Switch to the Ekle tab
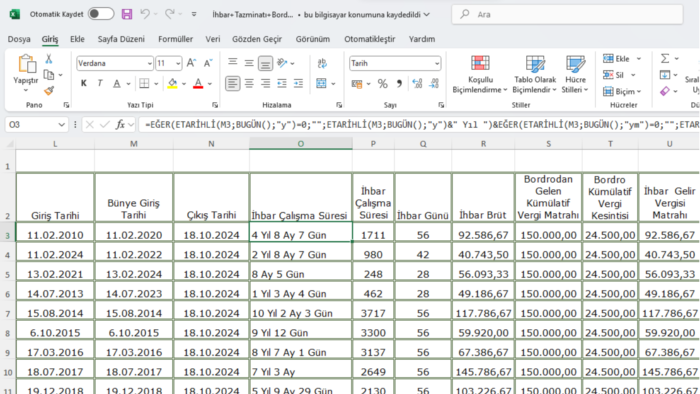The image size is (700, 394). tap(77, 39)
